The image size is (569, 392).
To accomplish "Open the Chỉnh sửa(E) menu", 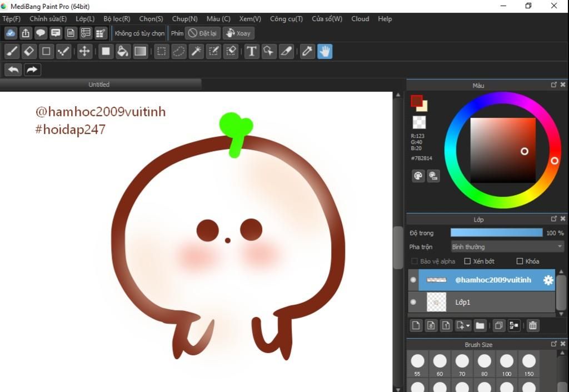I will (x=48, y=19).
